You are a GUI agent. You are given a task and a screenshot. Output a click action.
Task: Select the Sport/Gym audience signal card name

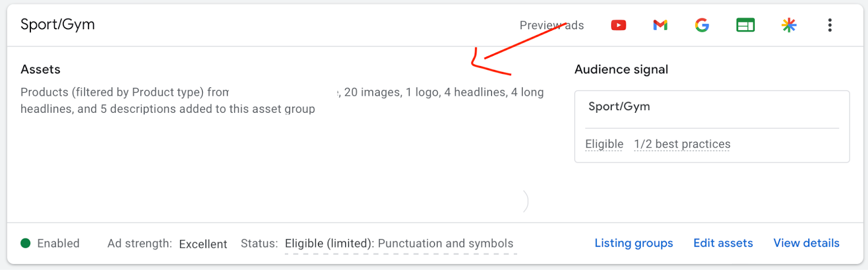pos(619,107)
